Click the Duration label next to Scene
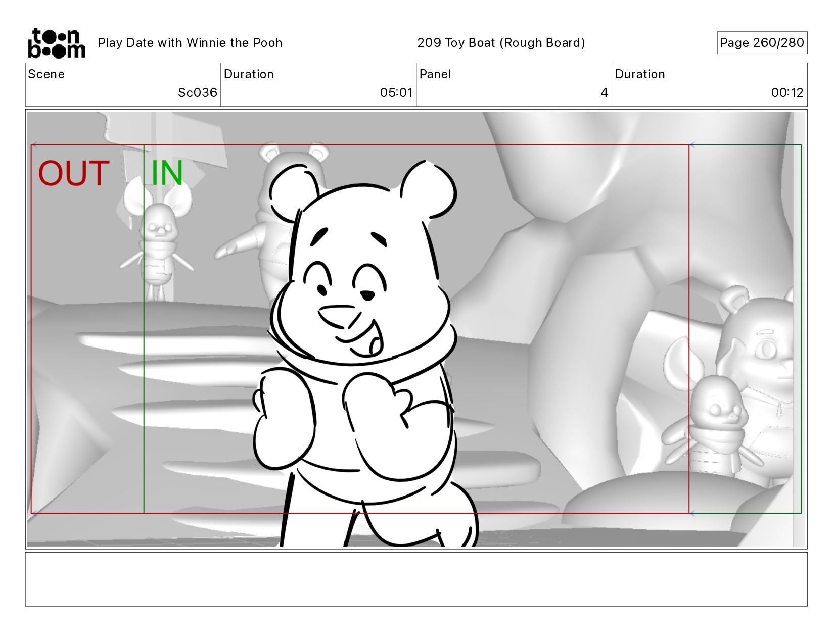This screenshot has height=644, width=834. tap(249, 74)
